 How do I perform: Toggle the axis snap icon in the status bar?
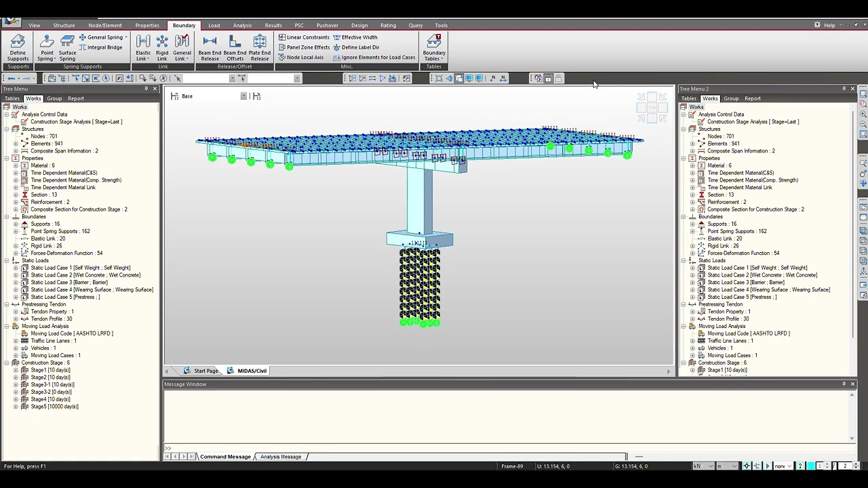tap(757, 466)
